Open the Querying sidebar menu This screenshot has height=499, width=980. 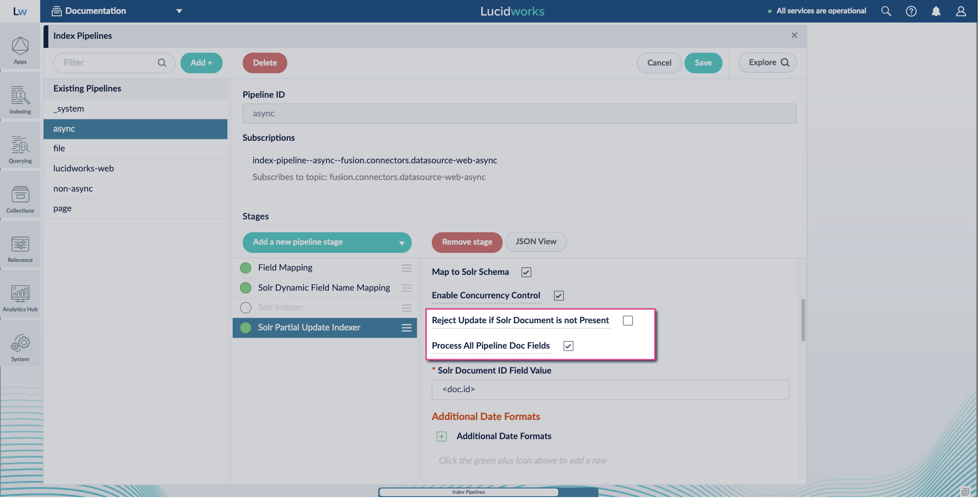click(20, 149)
